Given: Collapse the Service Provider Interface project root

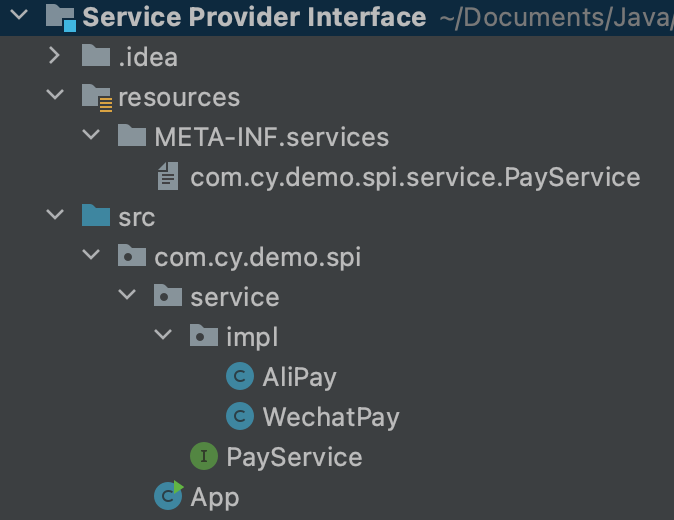Looking at the screenshot, I should 18,17.
